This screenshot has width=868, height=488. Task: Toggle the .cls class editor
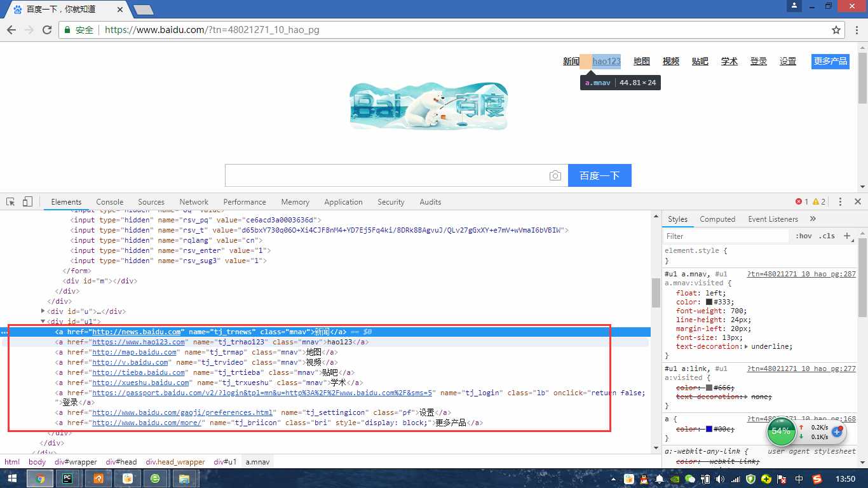click(827, 236)
